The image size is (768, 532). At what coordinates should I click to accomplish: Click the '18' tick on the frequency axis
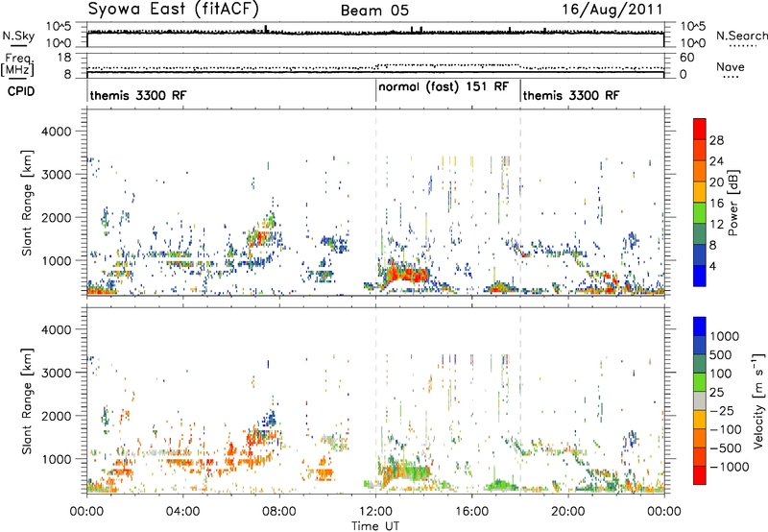click(64, 58)
